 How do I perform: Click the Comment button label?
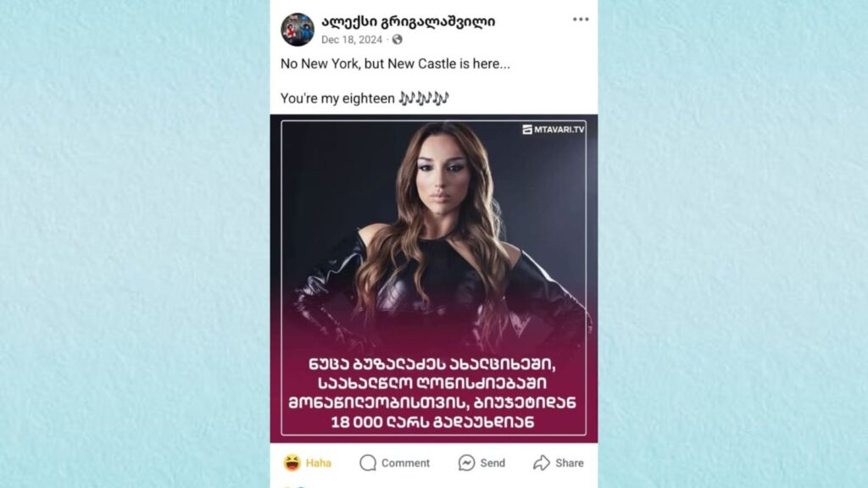(405, 463)
